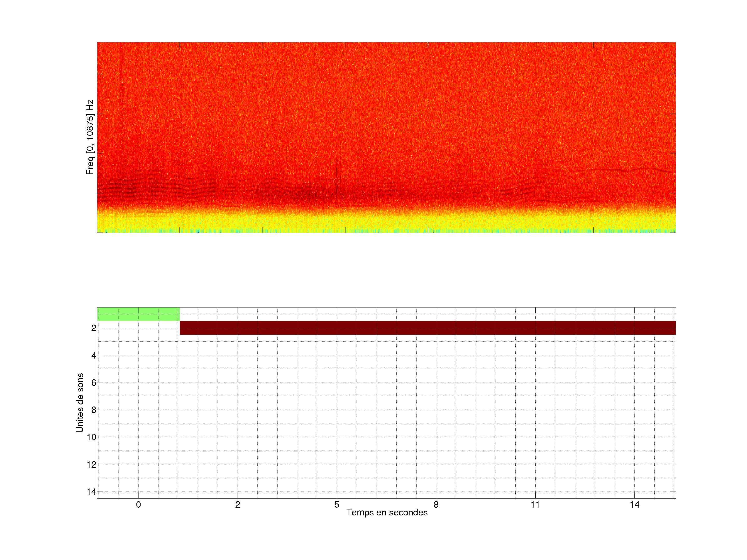Click the 'Unites de sons' axis label
The image size is (747, 560).
(x=80, y=403)
